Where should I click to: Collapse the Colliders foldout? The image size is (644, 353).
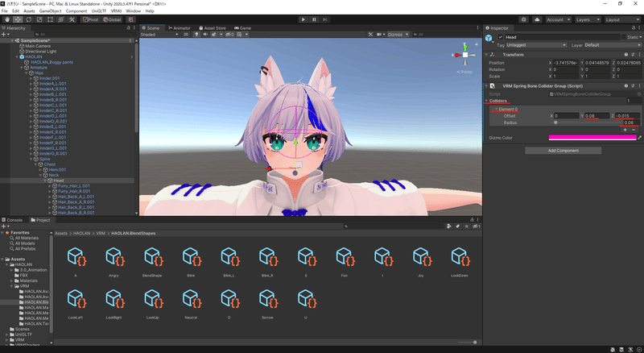click(487, 101)
